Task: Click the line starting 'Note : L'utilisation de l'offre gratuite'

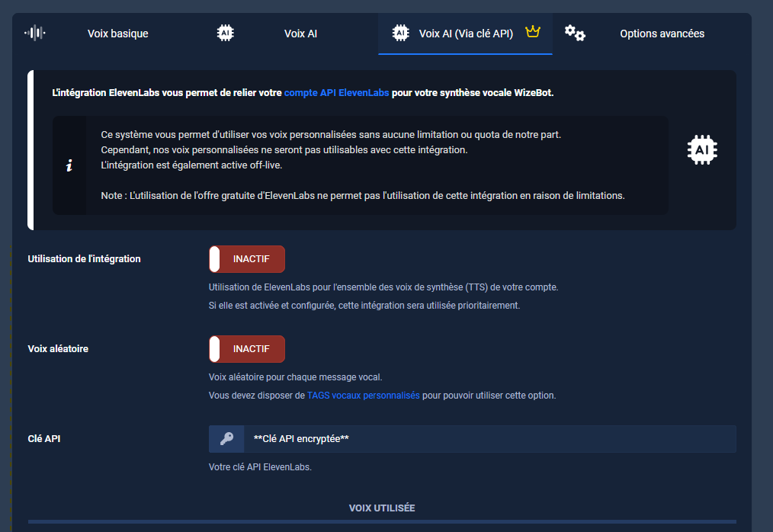Action: (x=363, y=196)
